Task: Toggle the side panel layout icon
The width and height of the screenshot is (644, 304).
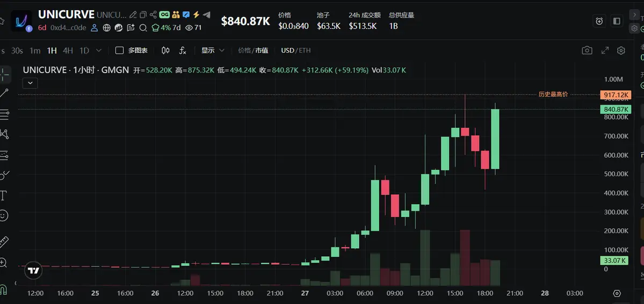Action: tap(617, 21)
